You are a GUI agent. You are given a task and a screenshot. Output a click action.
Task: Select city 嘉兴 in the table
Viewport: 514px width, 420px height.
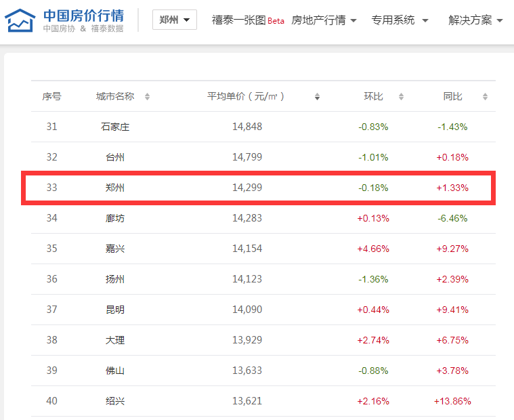115,249
